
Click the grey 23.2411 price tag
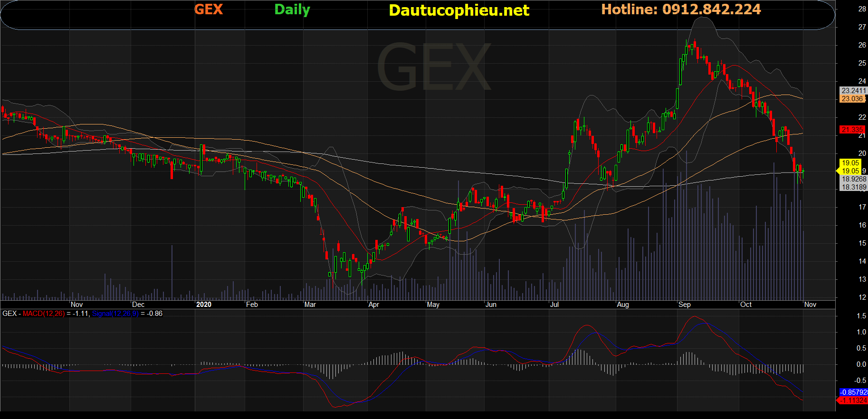[x=853, y=91]
